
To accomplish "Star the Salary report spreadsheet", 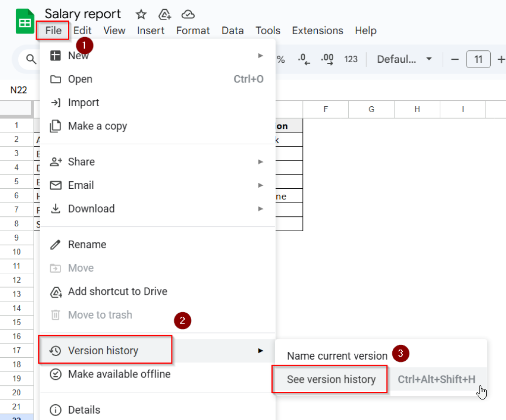I will tap(141, 14).
